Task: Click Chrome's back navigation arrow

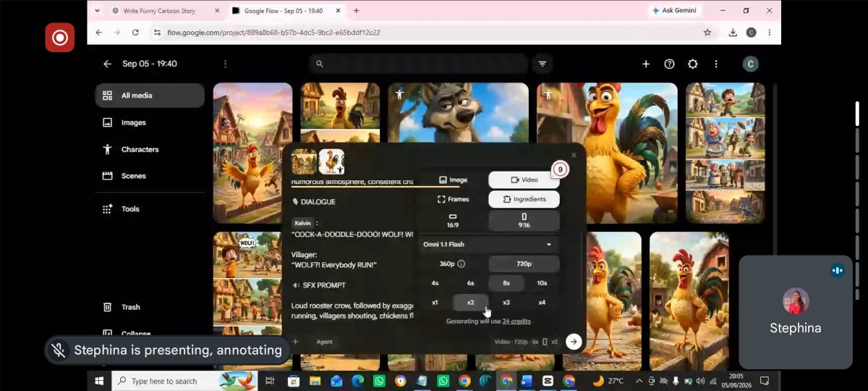Action: 98,32
